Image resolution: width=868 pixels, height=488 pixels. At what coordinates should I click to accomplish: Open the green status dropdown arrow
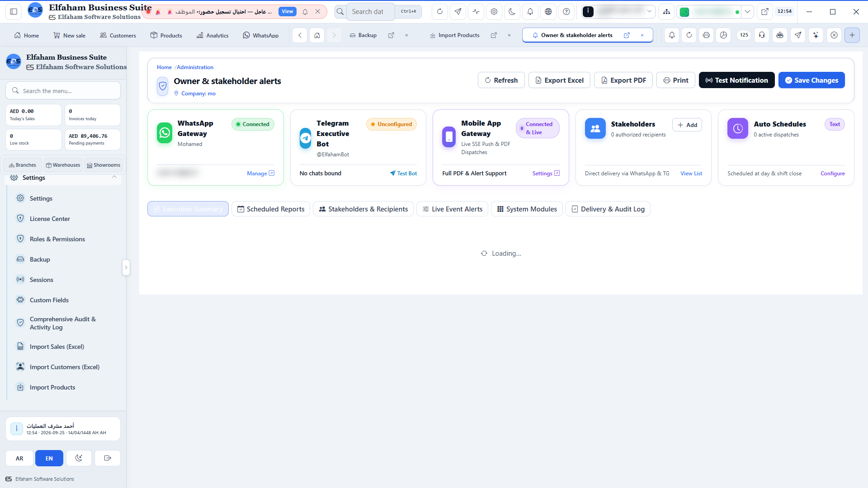pyautogui.click(x=748, y=12)
